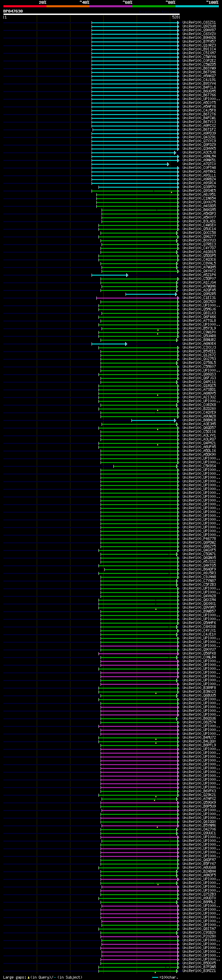Open hit UniRef100_B5Y3L9
222x980 pixels.
(x=199, y=328)
